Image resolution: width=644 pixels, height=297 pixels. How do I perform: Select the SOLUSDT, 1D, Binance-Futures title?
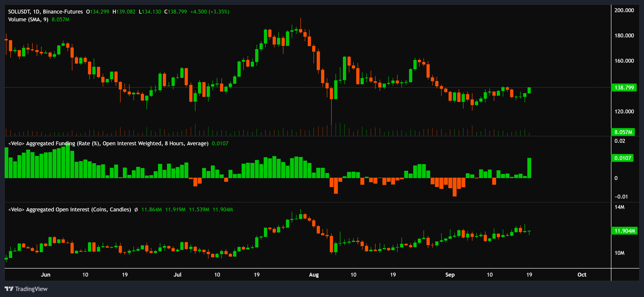pyautogui.click(x=45, y=12)
